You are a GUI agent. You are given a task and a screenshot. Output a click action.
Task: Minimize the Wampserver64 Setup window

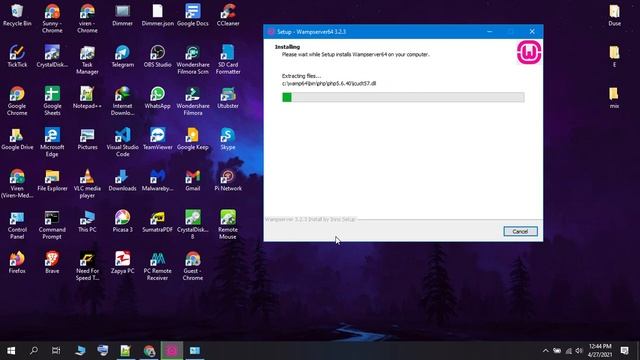click(489, 31)
